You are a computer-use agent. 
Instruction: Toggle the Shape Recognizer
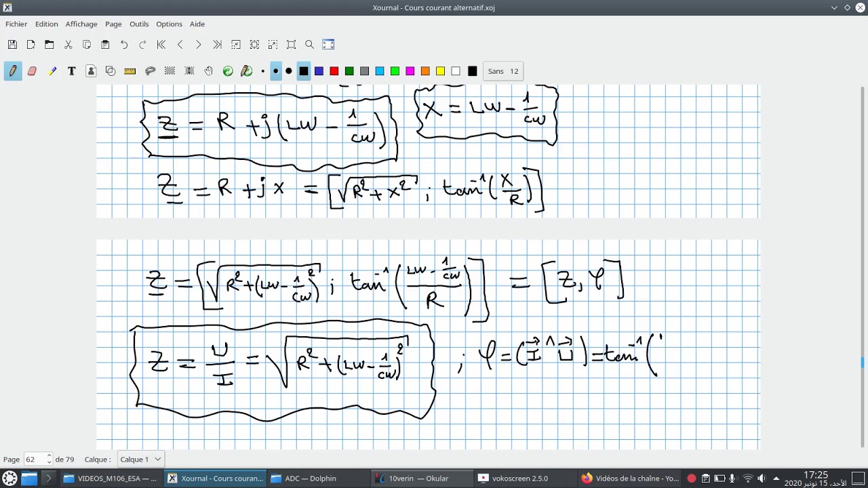tap(111, 71)
